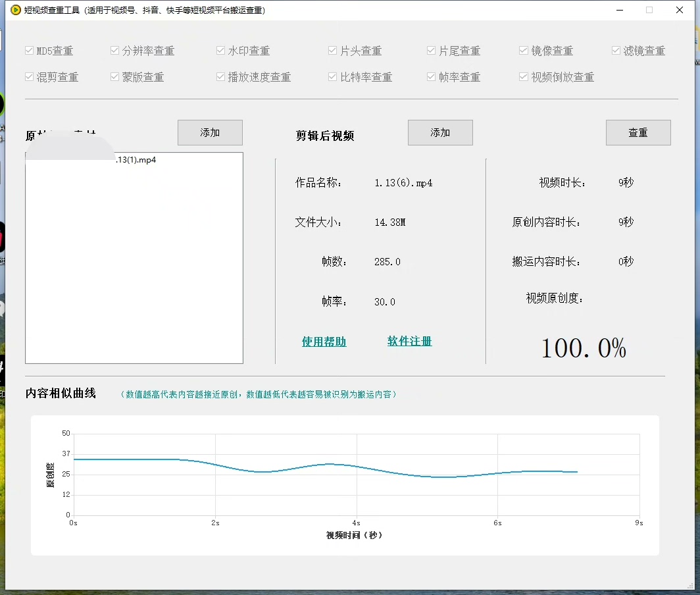Click the 视频时间（秒） axis label
Screen dimensions: 700x595
[x=354, y=535]
